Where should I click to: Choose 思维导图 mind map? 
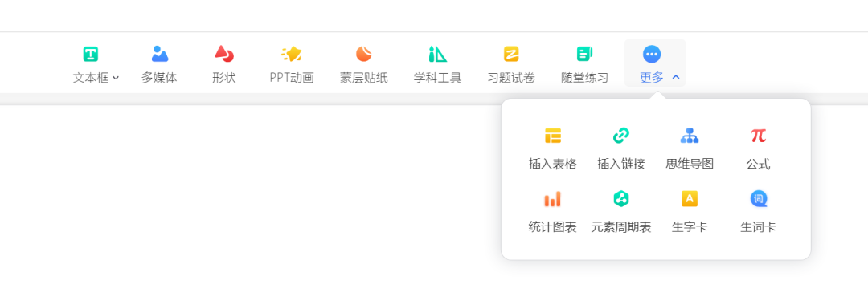(690, 148)
